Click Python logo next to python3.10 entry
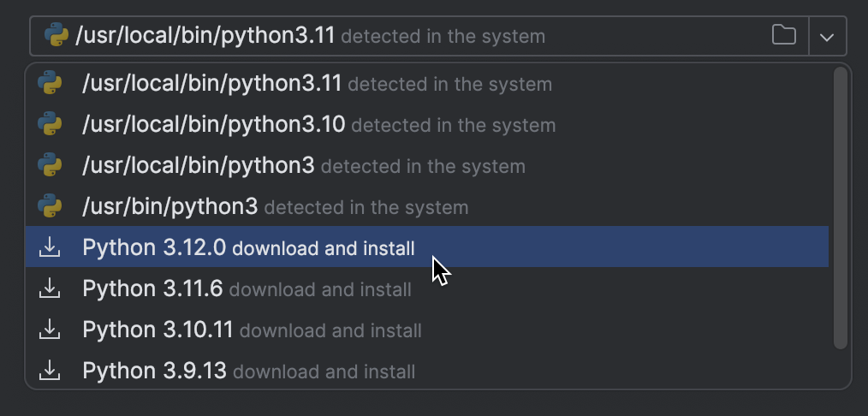This screenshot has width=868, height=416. pyautogui.click(x=50, y=125)
